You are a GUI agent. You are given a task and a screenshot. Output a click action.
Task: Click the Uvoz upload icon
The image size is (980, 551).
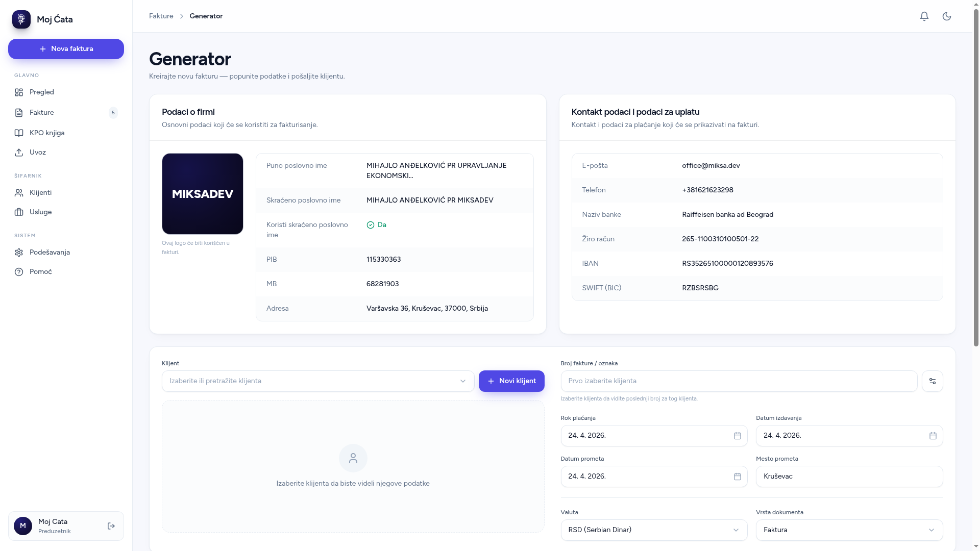tap(19, 153)
